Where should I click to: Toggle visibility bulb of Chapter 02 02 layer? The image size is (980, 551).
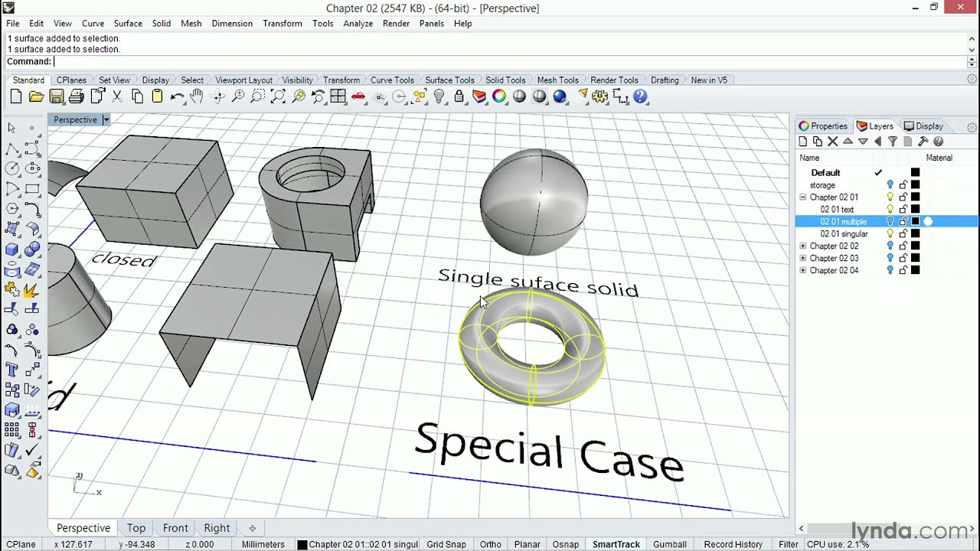890,246
